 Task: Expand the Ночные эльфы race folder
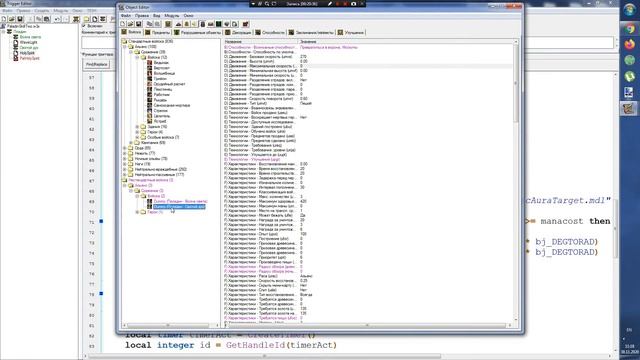[x=125, y=159]
